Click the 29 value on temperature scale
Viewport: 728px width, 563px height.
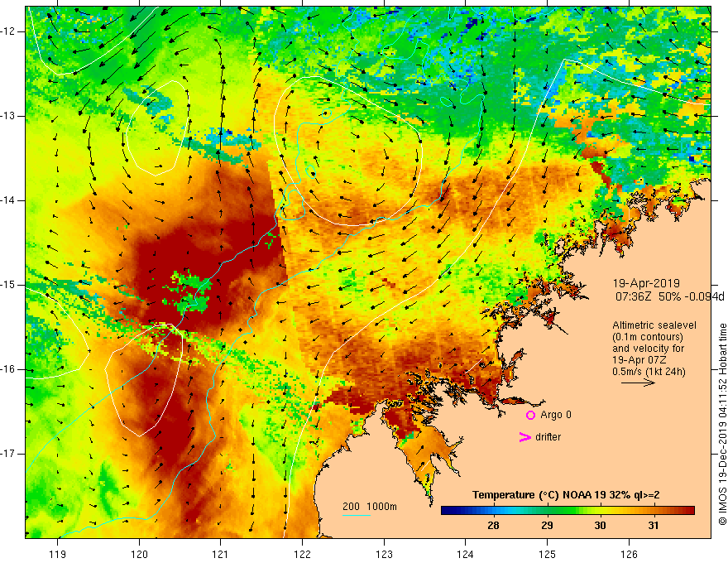click(x=547, y=526)
